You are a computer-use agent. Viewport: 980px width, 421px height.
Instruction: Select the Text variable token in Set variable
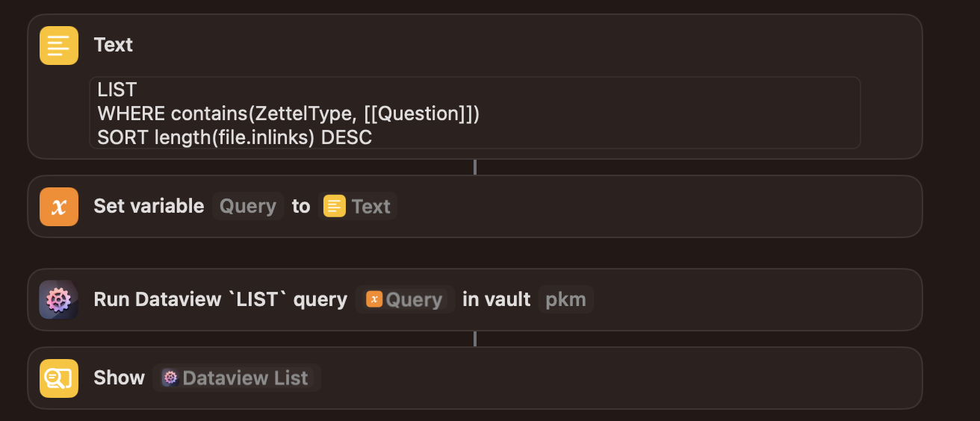point(358,206)
